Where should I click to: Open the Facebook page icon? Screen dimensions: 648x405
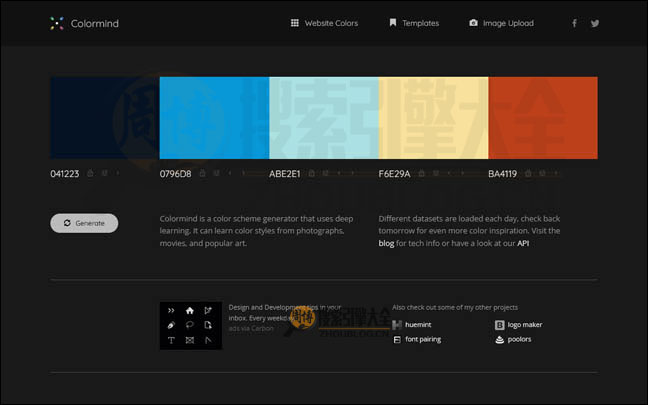pyautogui.click(x=574, y=23)
